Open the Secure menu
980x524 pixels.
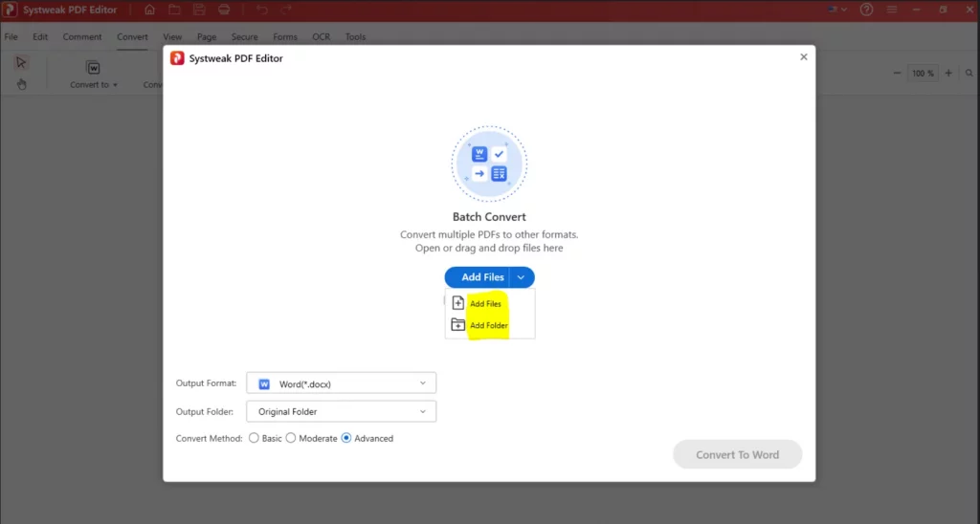[244, 37]
